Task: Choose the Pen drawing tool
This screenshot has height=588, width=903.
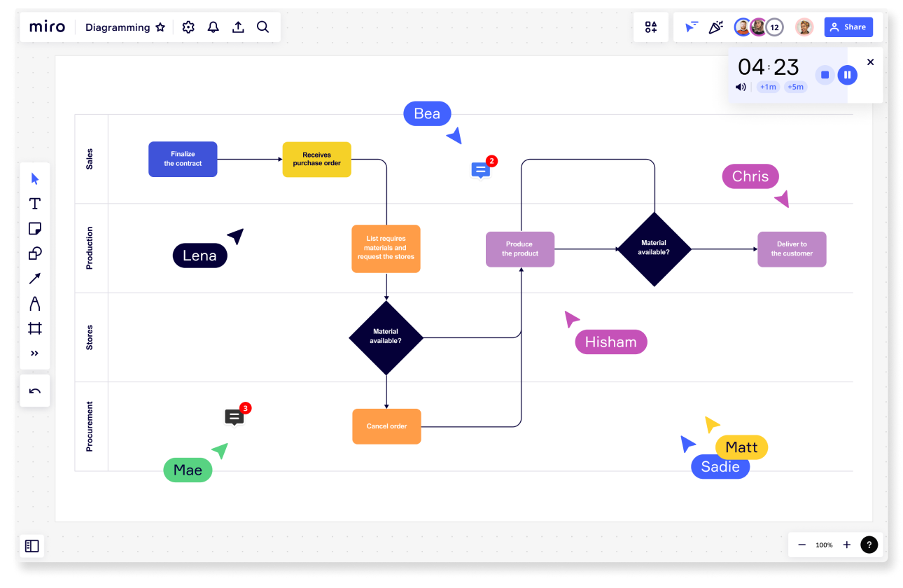Action: tap(34, 303)
